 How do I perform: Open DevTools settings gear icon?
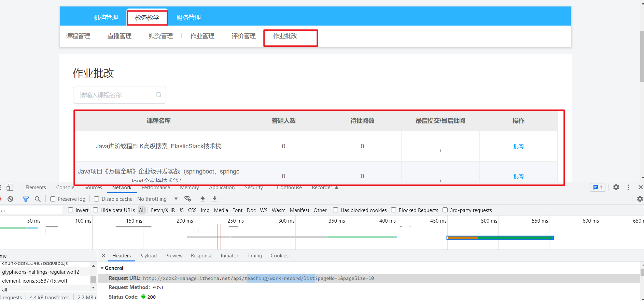(x=616, y=187)
